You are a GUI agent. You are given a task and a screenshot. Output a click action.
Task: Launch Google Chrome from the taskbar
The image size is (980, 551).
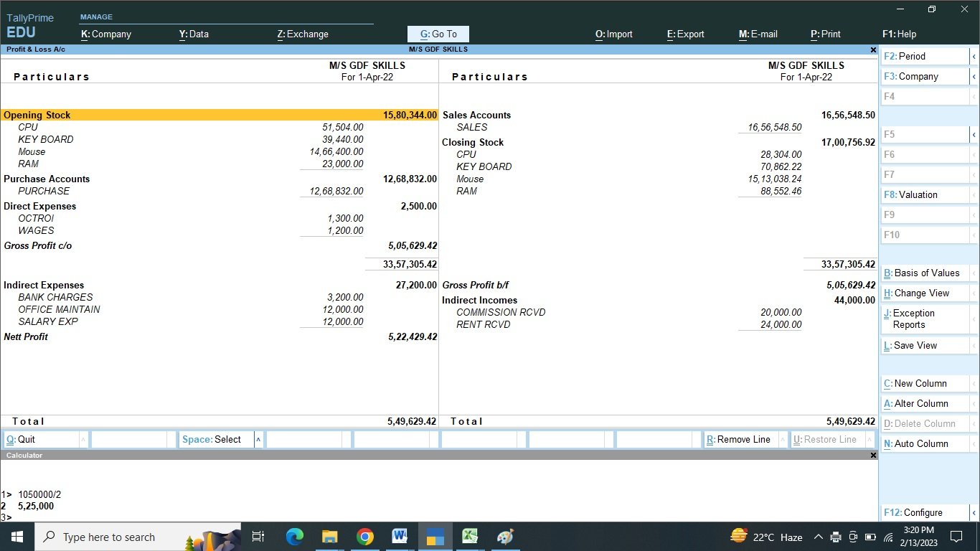pos(365,537)
